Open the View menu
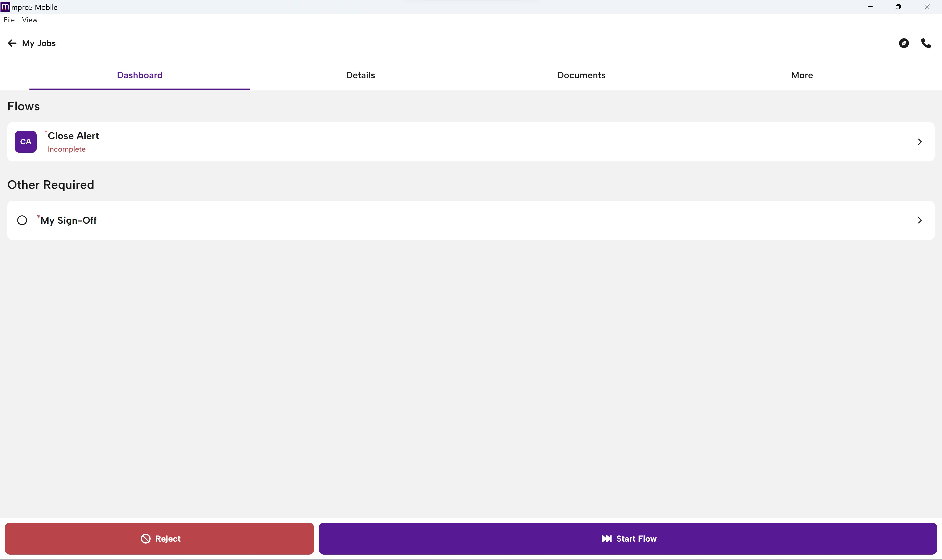Screen dimensions: 942x560 click(x=29, y=20)
